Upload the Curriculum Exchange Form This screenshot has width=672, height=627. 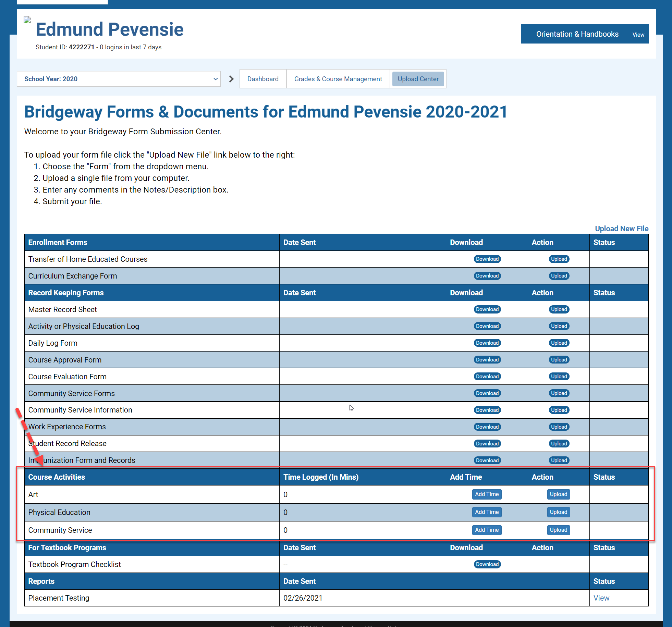pos(559,276)
